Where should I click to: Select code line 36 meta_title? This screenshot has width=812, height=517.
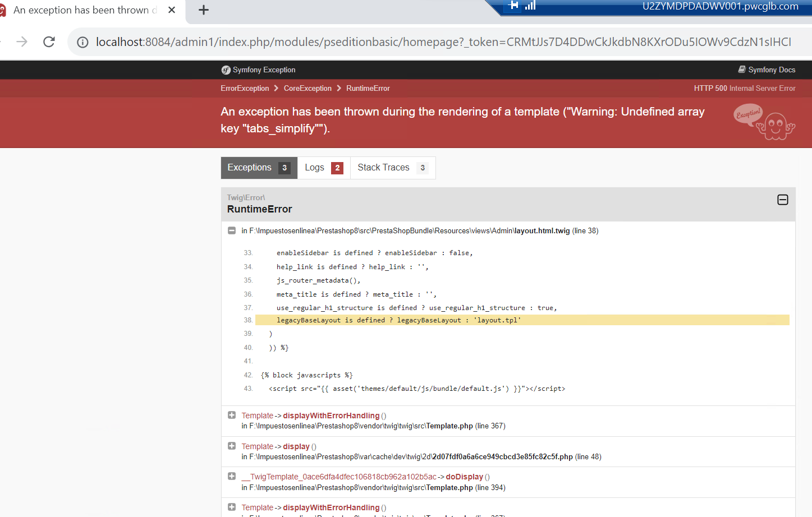pyautogui.click(x=356, y=294)
